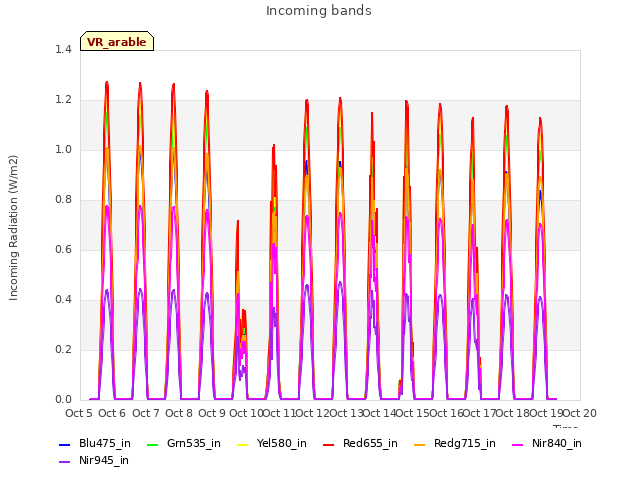Click the Oct 7 x-axis label
This screenshot has width=640, height=480.
(145, 413)
